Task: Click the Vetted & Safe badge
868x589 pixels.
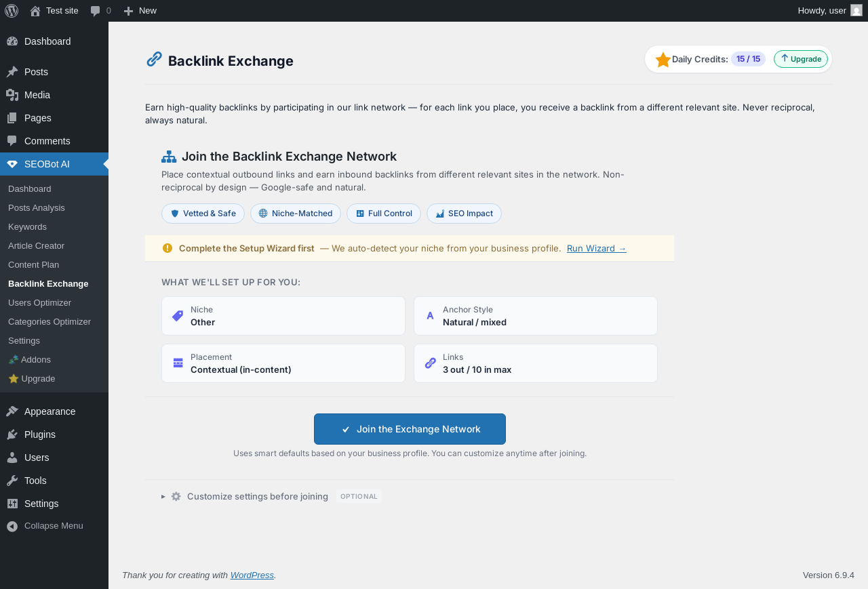Action: pyautogui.click(x=203, y=214)
